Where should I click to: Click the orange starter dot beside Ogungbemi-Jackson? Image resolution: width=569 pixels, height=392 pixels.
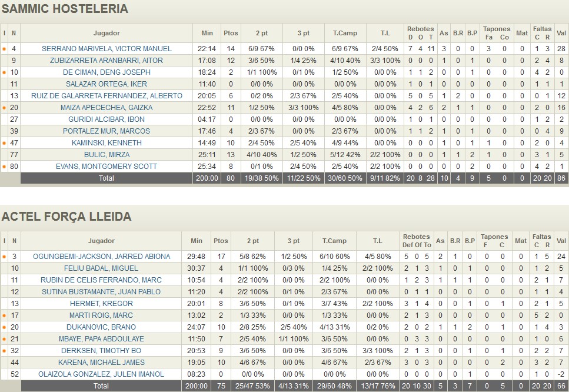[5, 257]
